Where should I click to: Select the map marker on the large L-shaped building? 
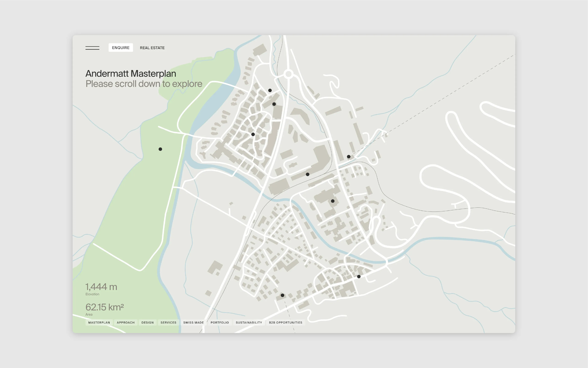(x=308, y=174)
